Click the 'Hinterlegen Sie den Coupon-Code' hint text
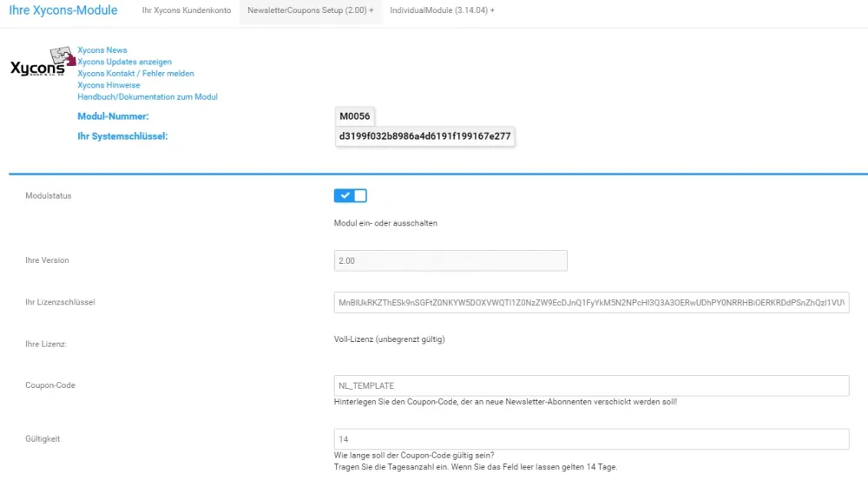This screenshot has height=480, width=868. point(505,402)
